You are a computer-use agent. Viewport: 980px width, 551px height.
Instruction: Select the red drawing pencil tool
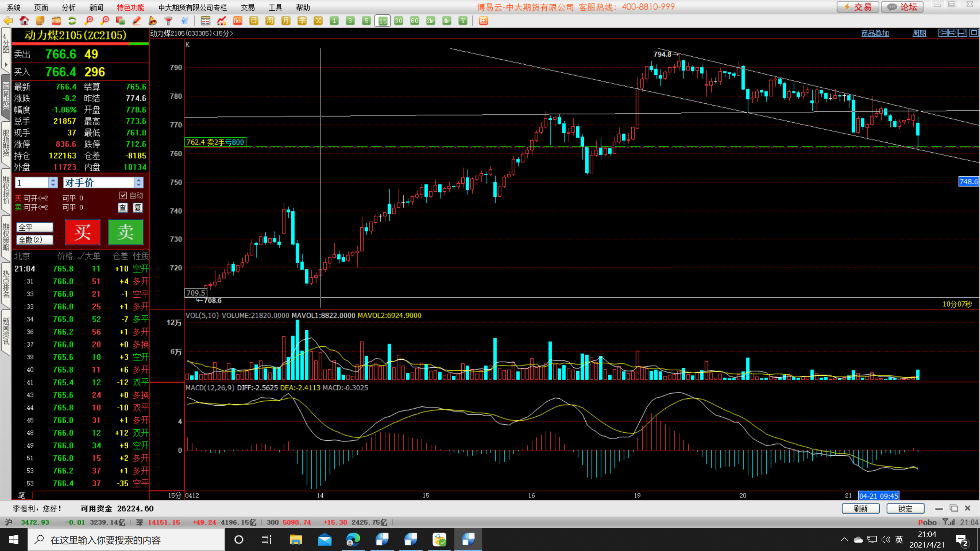coord(136,21)
